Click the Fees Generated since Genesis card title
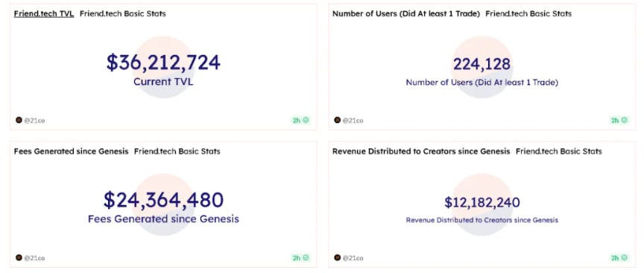Viewport: 644px width, 273px height. [x=71, y=151]
